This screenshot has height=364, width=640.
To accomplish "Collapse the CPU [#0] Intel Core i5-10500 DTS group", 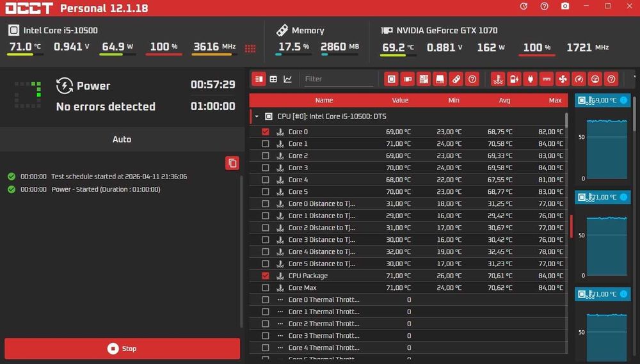I will 257,116.
